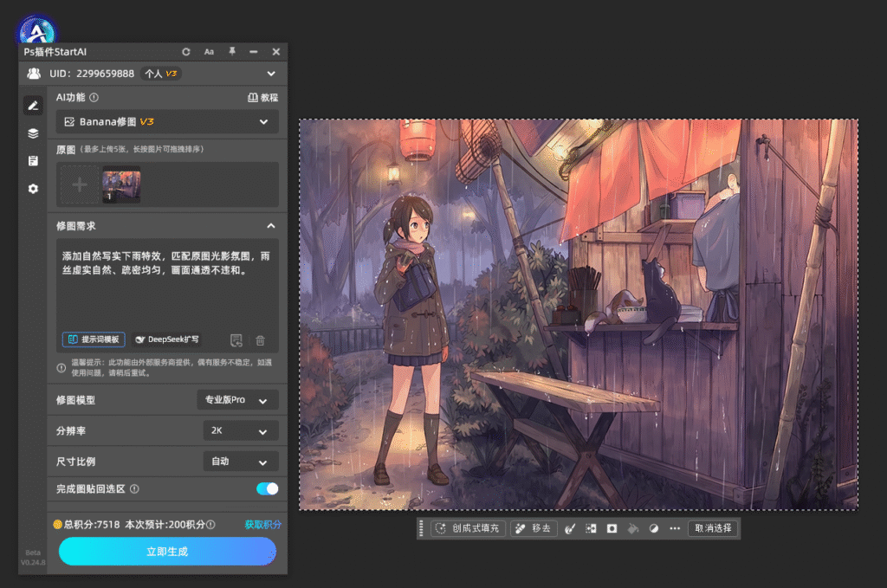Click 创成式填充 generative fill button

[x=468, y=528]
